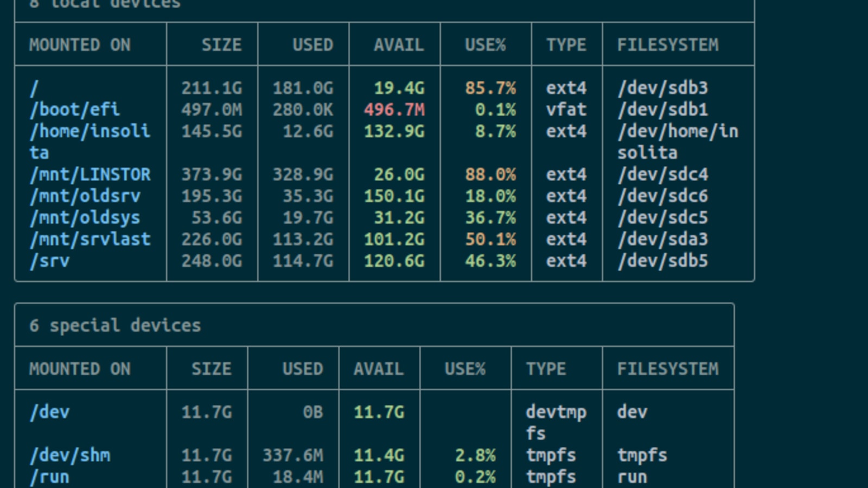Click the "6 special devices" title
The image size is (868, 488).
(x=115, y=325)
